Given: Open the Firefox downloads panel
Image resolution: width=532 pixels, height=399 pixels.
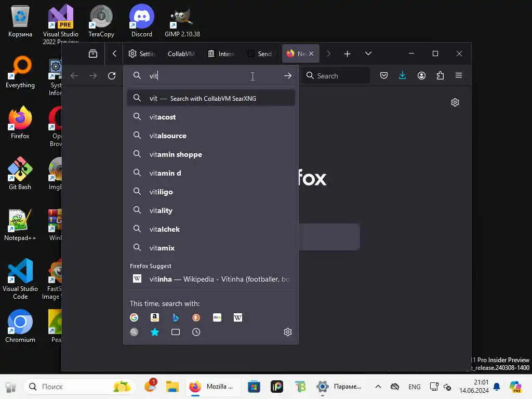Looking at the screenshot, I should [403, 75].
